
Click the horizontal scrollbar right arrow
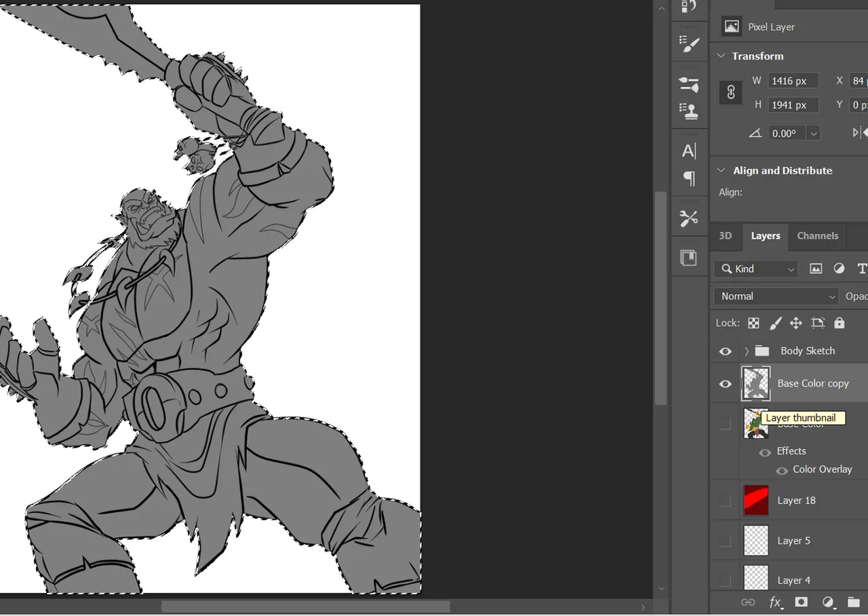[x=644, y=607]
